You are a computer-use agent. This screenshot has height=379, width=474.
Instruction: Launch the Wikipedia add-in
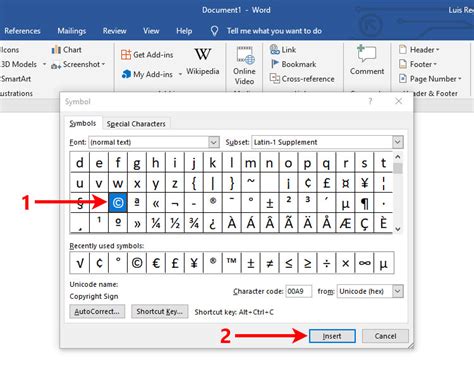(203, 62)
